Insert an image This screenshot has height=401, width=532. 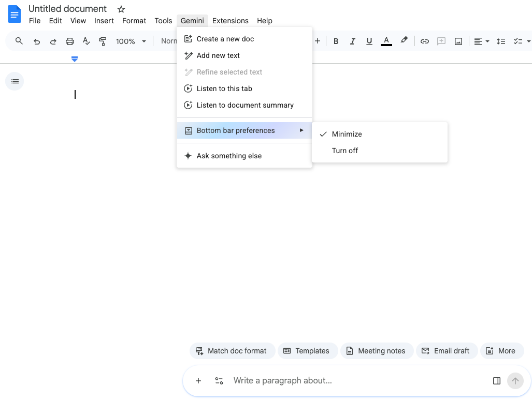(458, 41)
